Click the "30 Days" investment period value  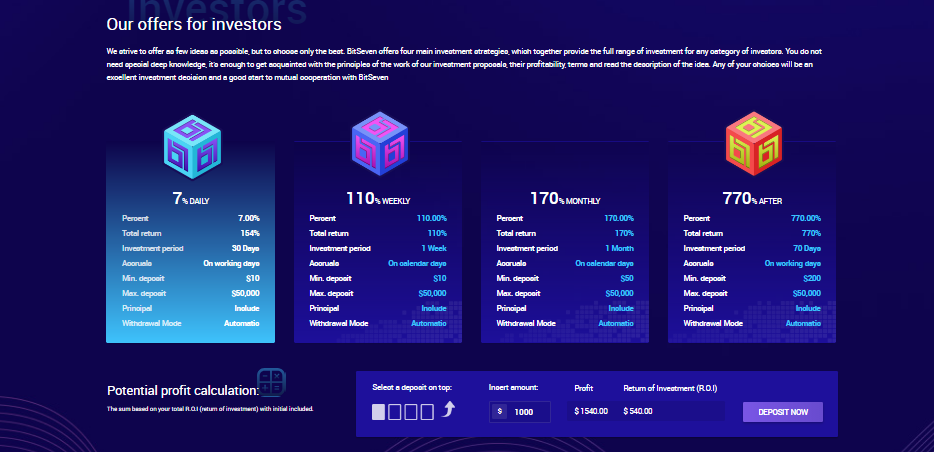245,248
